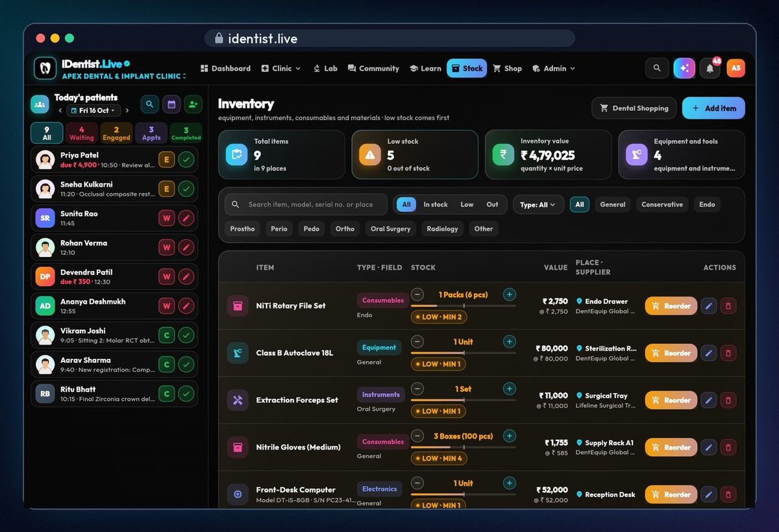Click the patients group icon beside Today's patients
The height and width of the screenshot is (532, 779).
(x=40, y=104)
